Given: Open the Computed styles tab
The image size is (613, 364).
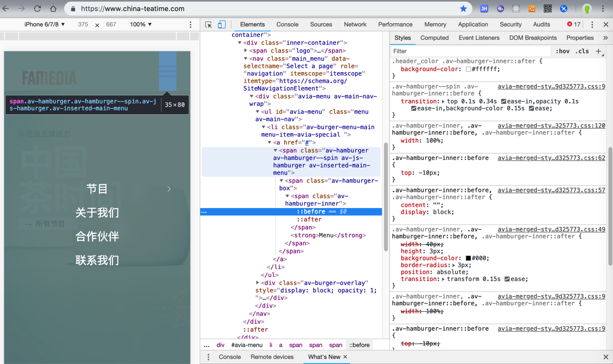Looking at the screenshot, I should (x=434, y=38).
